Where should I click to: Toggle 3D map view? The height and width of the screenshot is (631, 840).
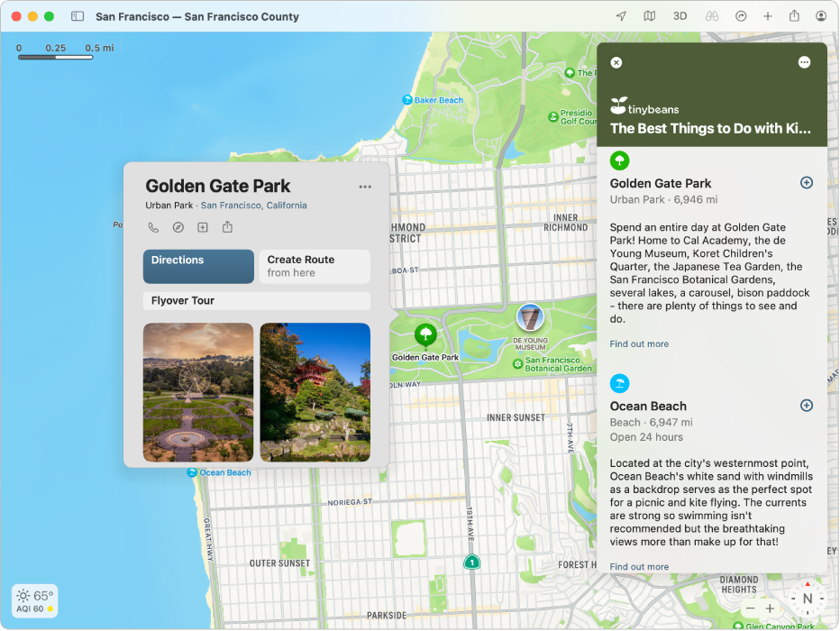[x=680, y=15]
